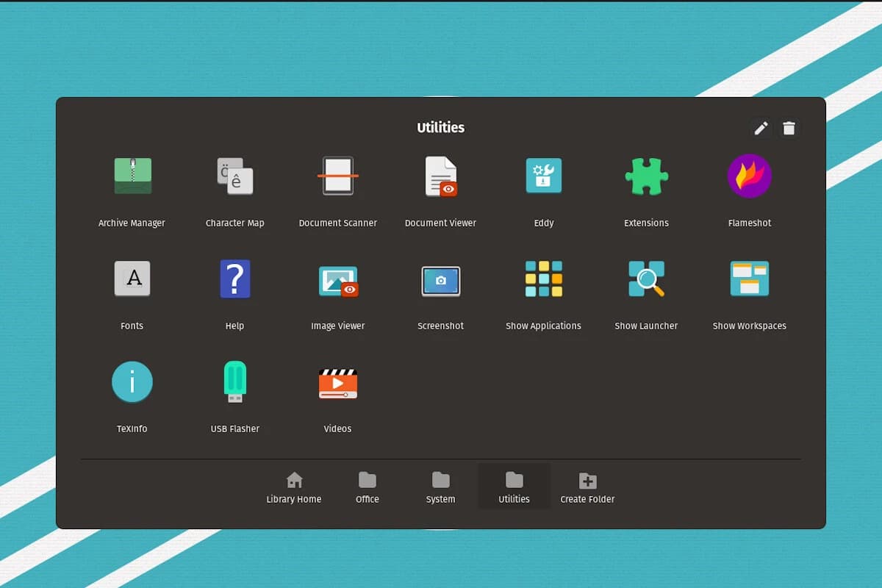Image resolution: width=882 pixels, height=588 pixels.
Task: Open the Eddy package installer
Action: point(544,176)
